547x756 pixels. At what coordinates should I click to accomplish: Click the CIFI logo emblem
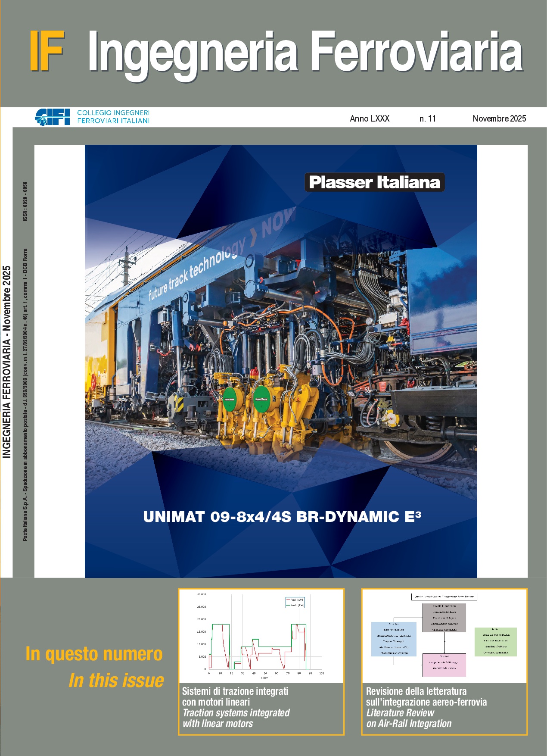[52, 117]
